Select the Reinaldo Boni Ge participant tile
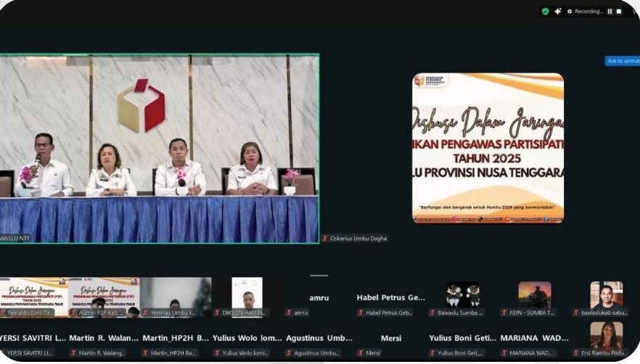The height and width of the screenshot is (364, 640). coord(33,297)
